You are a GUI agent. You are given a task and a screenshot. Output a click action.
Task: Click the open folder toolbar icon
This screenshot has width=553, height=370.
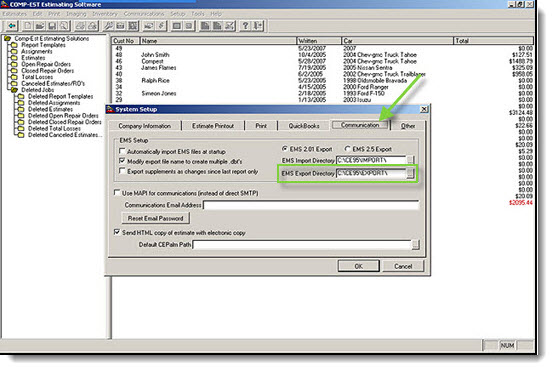coord(40,26)
